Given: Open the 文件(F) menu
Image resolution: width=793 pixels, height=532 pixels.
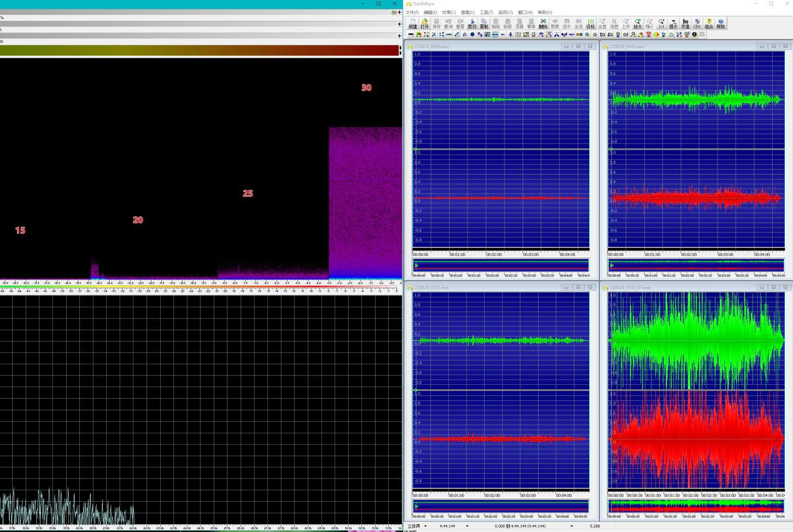Looking at the screenshot, I should 412,12.
